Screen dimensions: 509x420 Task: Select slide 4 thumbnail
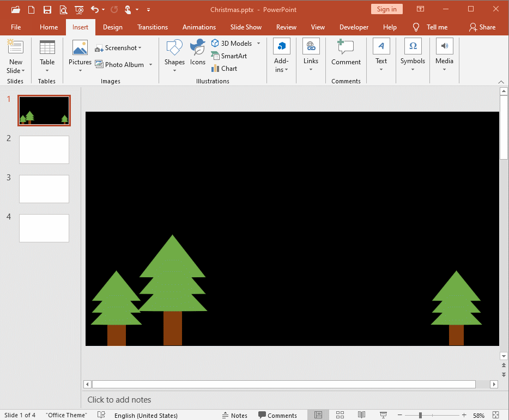(44, 228)
